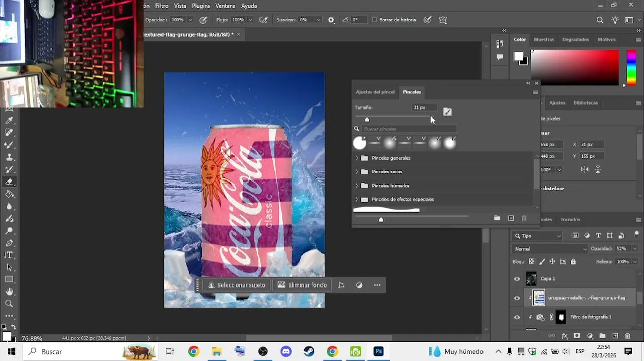Select the Hand tool
644x361 pixels.
[9, 292]
